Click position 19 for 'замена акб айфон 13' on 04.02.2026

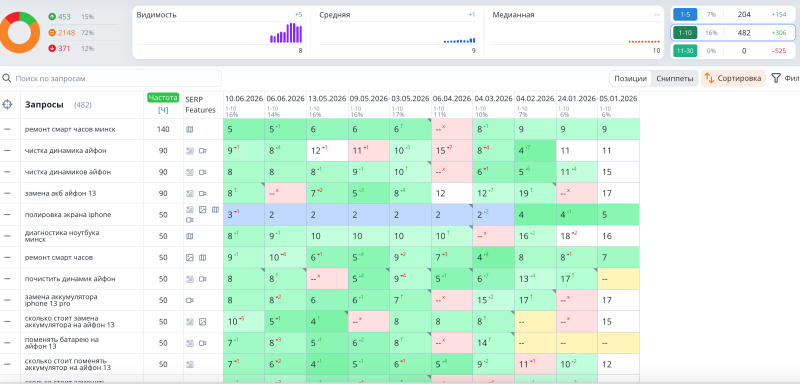tap(524, 194)
